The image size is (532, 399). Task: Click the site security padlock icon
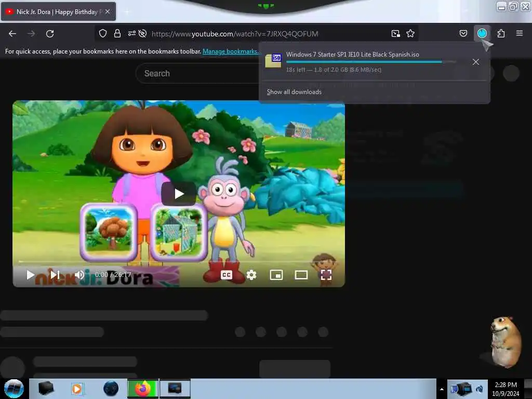coord(117,34)
